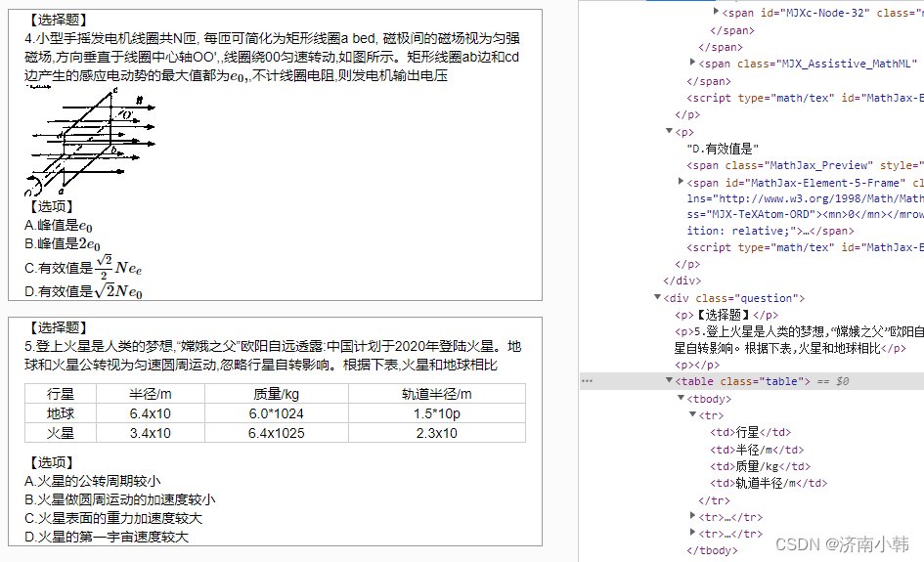Select the td node 质量/kg in DOM tree
Screen dimensions: 924x562
760,466
